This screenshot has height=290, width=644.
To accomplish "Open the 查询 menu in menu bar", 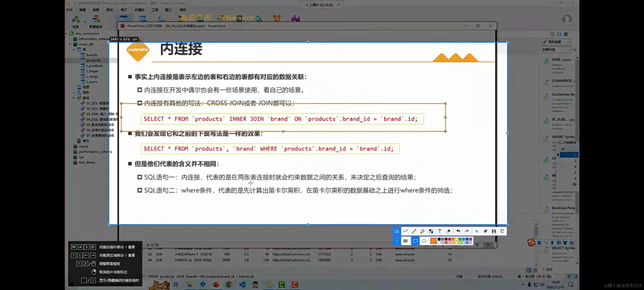I will (x=109, y=10).
